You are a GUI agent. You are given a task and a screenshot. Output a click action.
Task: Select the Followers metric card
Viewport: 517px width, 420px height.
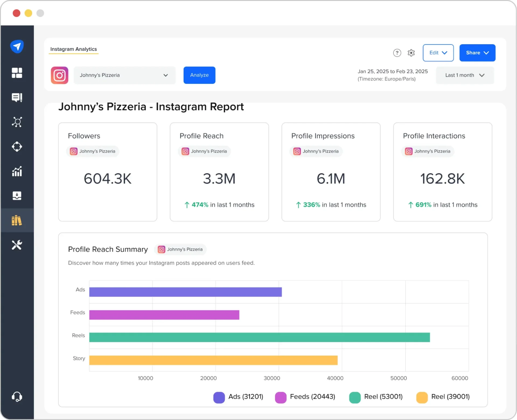(x=107, y=171)
